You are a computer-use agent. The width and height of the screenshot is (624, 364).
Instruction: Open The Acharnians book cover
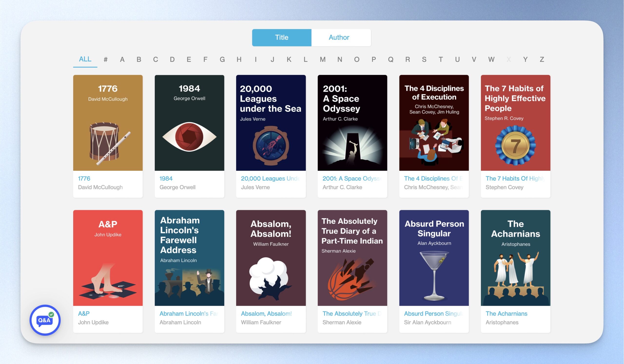pos(516,258)
